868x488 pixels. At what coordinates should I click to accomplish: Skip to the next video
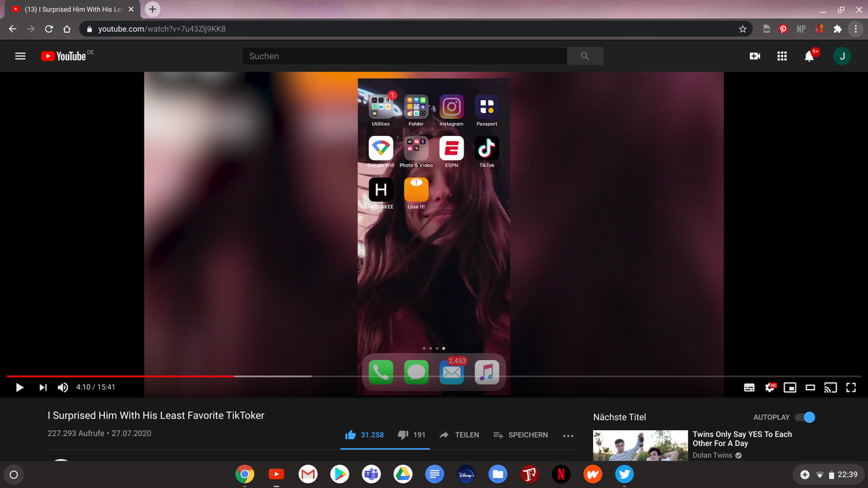[43, 387]
